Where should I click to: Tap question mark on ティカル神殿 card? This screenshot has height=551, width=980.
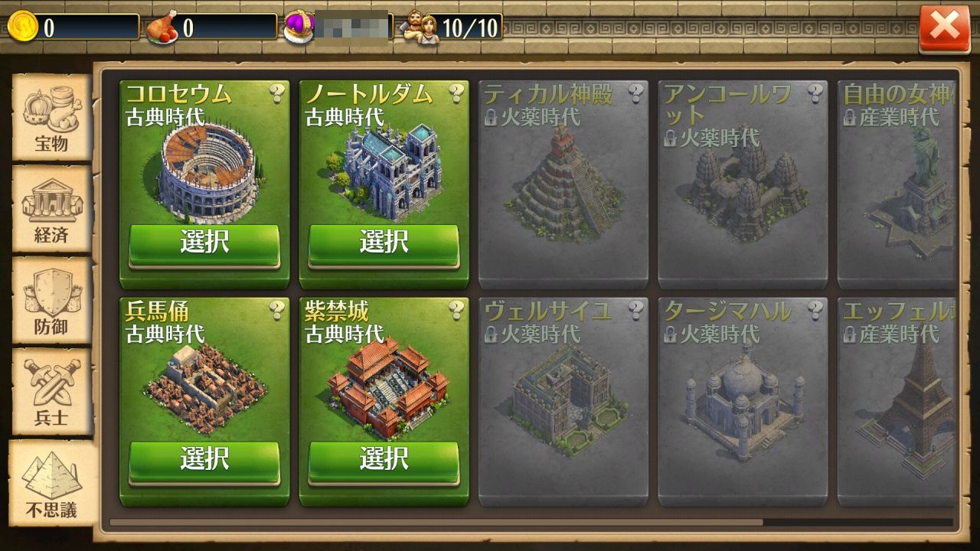point(635,93)
